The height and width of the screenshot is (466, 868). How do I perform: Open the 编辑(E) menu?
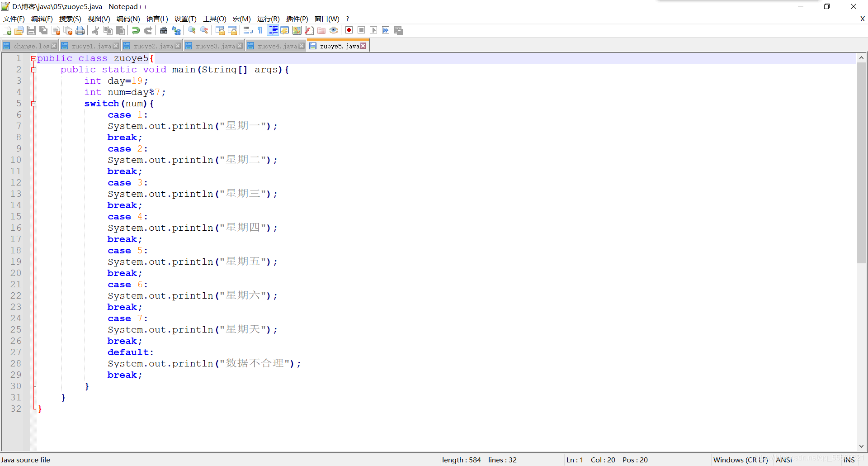click(x=42, y=19)
